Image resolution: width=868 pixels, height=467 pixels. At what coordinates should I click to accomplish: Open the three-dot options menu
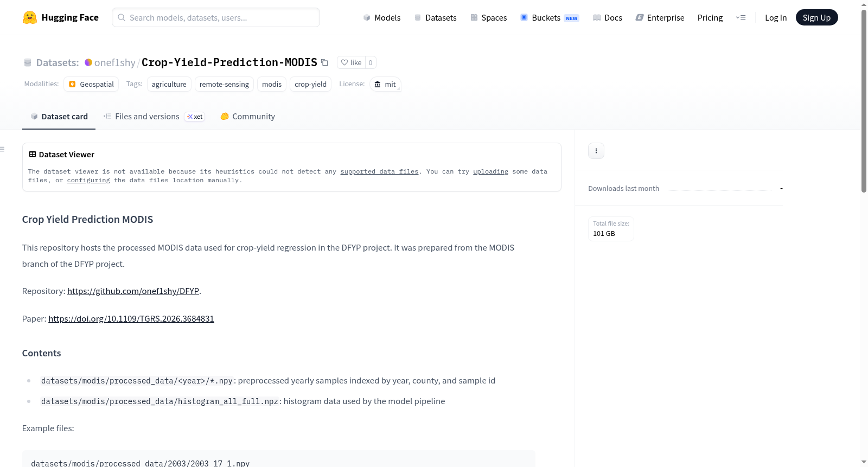(x=596, y=151)
